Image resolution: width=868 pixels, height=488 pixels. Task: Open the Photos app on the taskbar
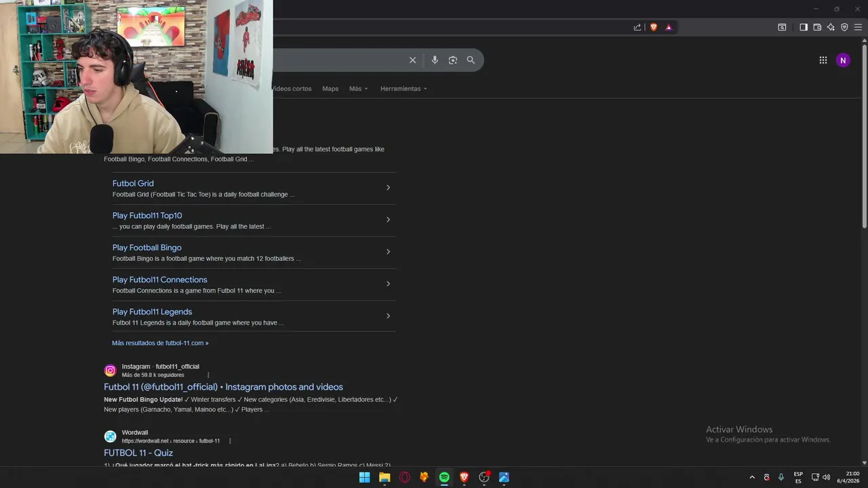coord(504,477)
